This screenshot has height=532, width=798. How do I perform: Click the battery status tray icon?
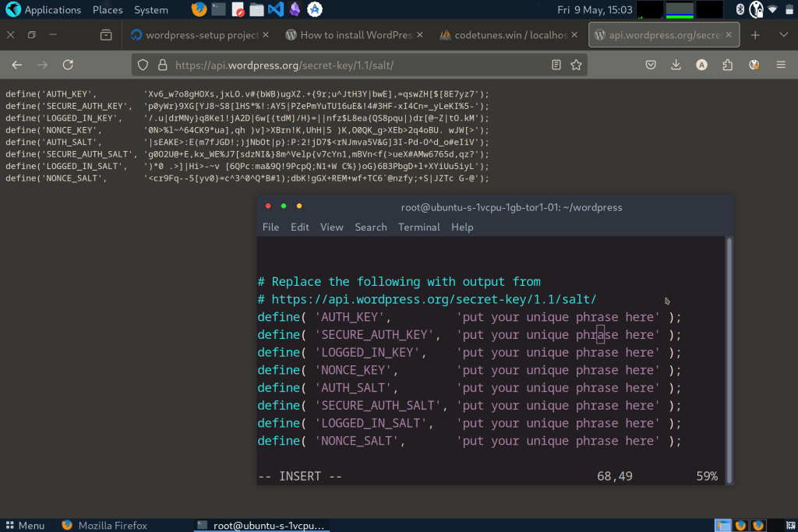click(x=788, y=9)
